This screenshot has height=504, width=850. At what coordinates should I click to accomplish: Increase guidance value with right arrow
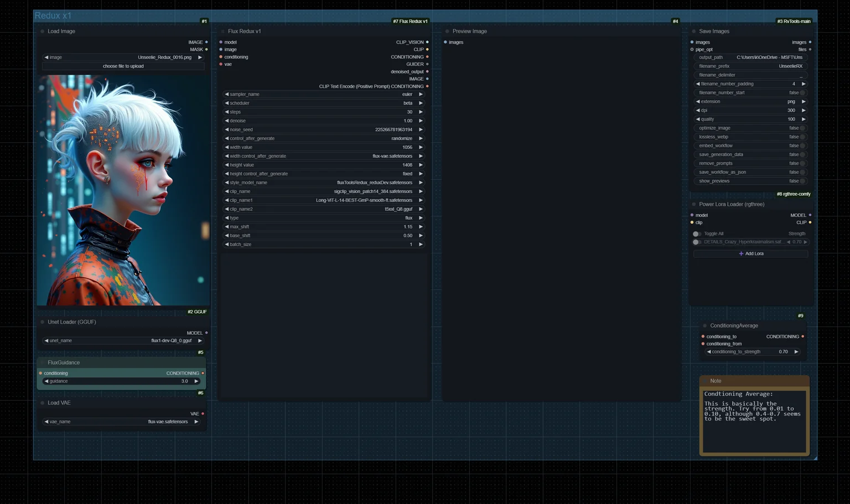coord(196,381)
